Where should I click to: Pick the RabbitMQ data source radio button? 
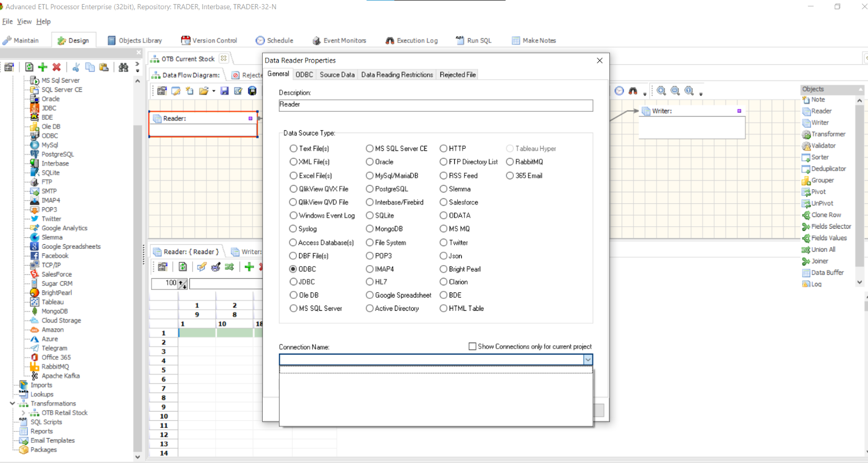point(524,162)
